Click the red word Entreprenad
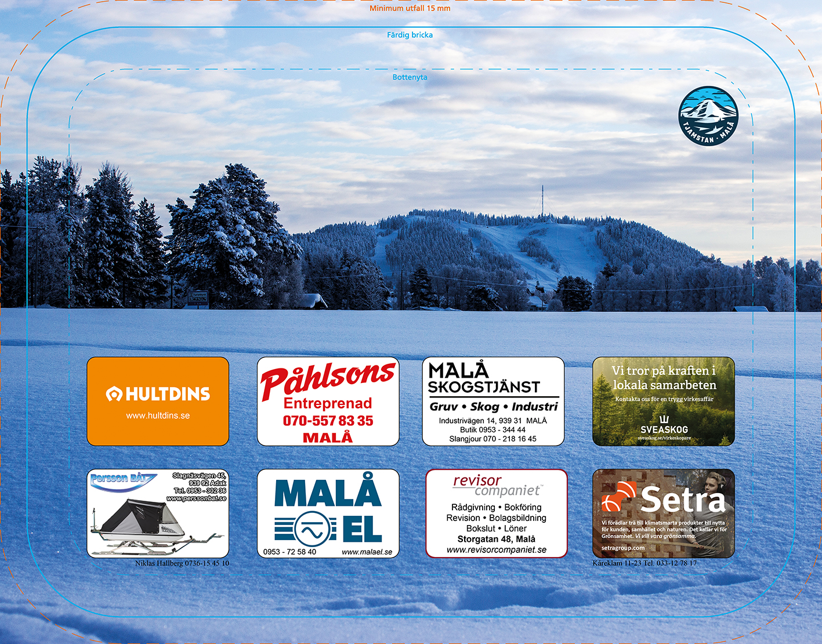Image resolution: width=822 pixels, height=644 pixels. point(328,403)
